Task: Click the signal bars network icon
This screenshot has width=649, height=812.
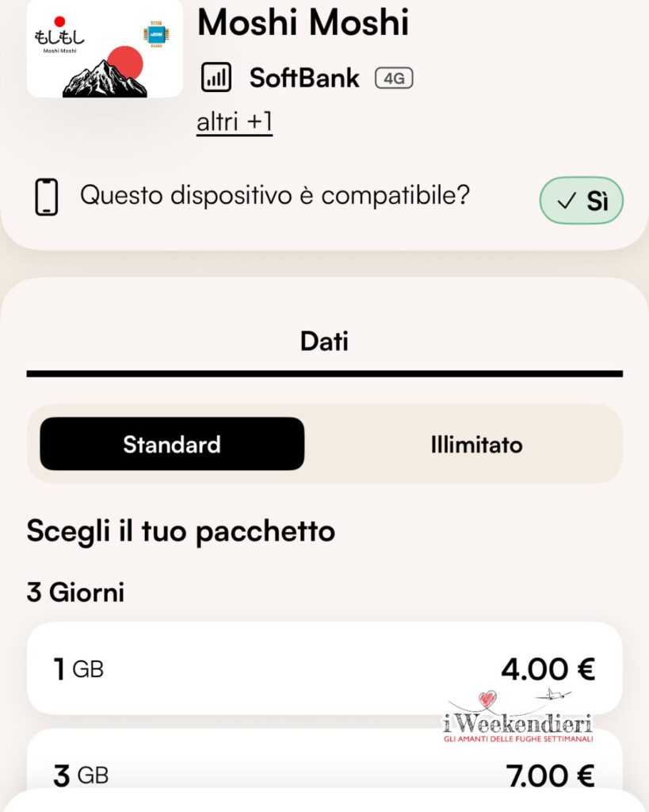Action: click(216, 78)
